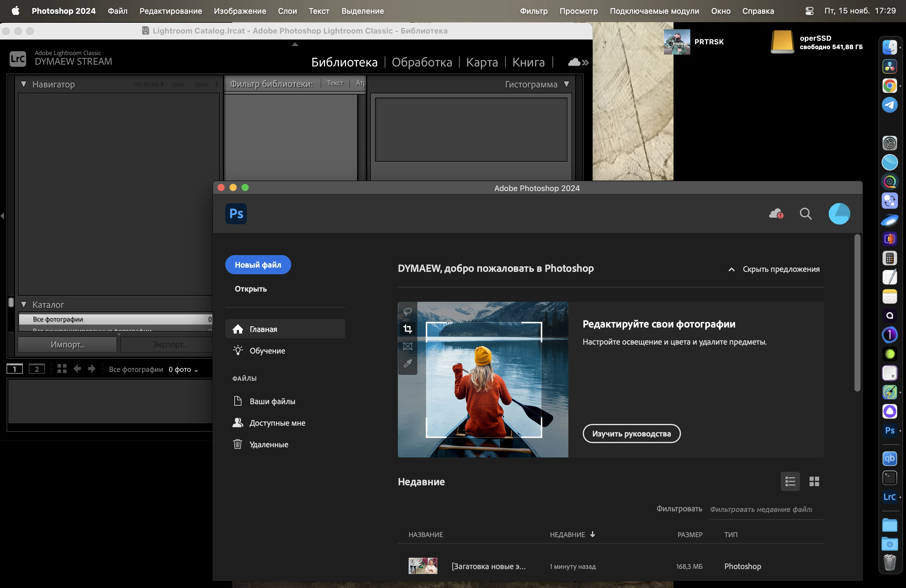Open the Изображение menu
906x588 pixels.
point(240,11)
